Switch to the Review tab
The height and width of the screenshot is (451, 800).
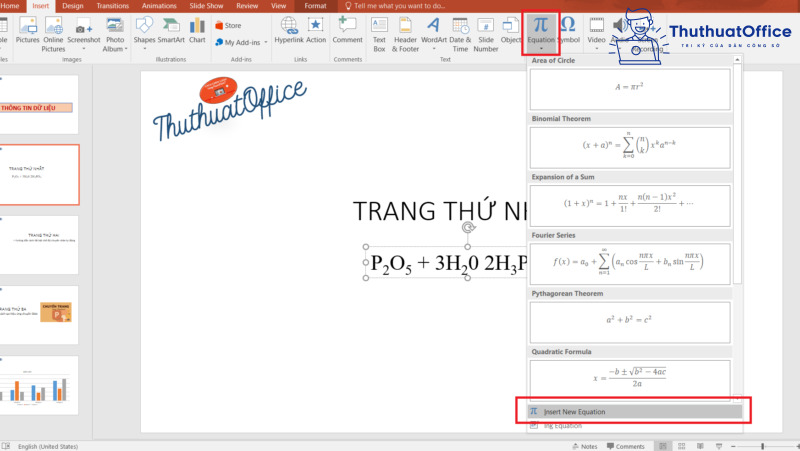(x=247, y=6)
